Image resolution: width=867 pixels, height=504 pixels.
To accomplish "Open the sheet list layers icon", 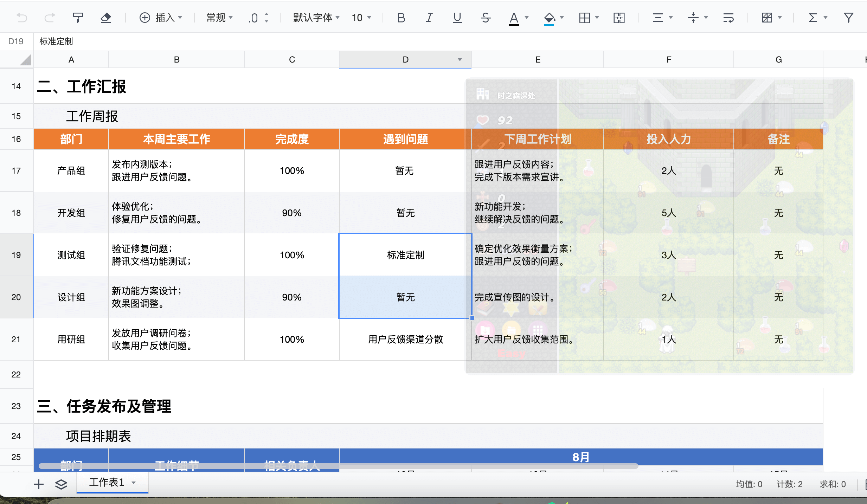I will tap(61, 484).
